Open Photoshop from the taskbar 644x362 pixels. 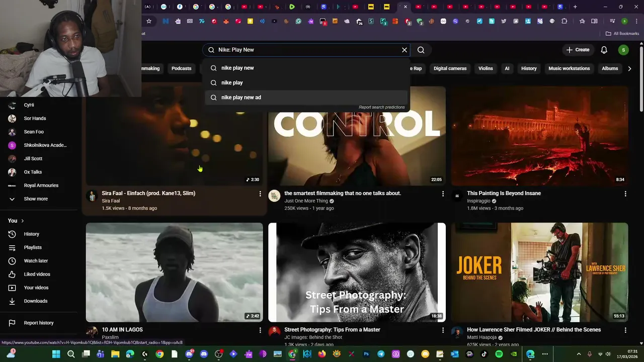pos(366,354)
